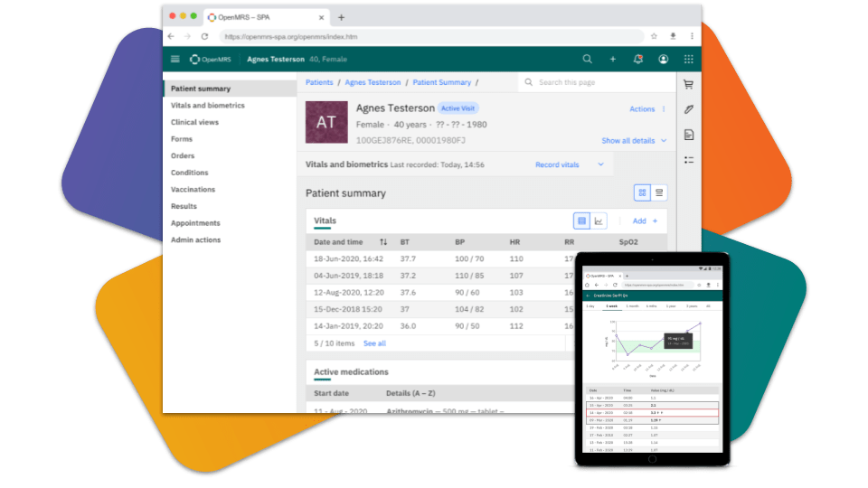Click the Patient Summary breadcrumb link

tap(442, 82)
